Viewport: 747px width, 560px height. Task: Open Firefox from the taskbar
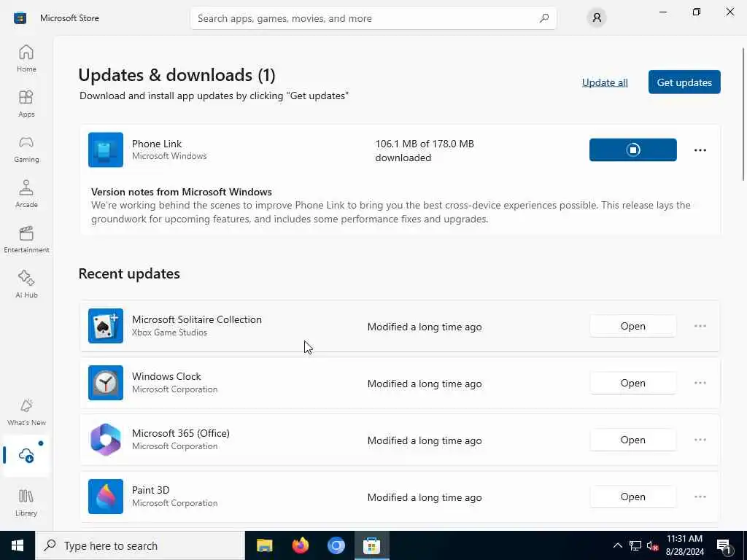[300, 545]
